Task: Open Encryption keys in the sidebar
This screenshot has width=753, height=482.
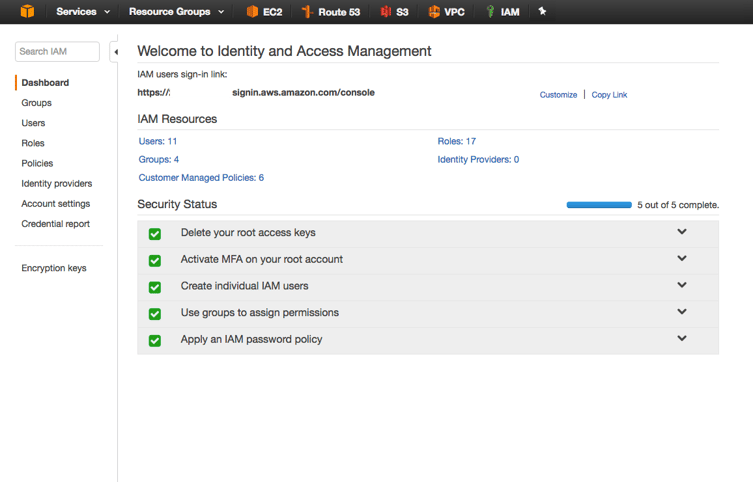Action: coord(54,268)
